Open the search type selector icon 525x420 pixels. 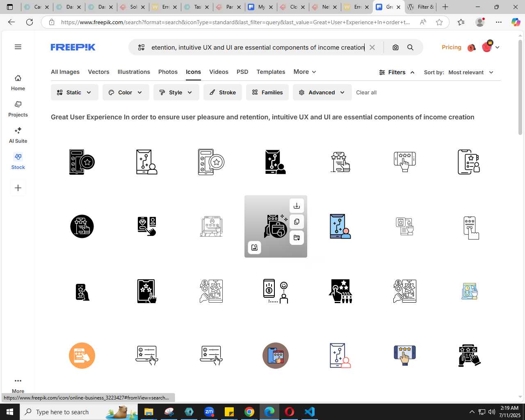point(141,48)
